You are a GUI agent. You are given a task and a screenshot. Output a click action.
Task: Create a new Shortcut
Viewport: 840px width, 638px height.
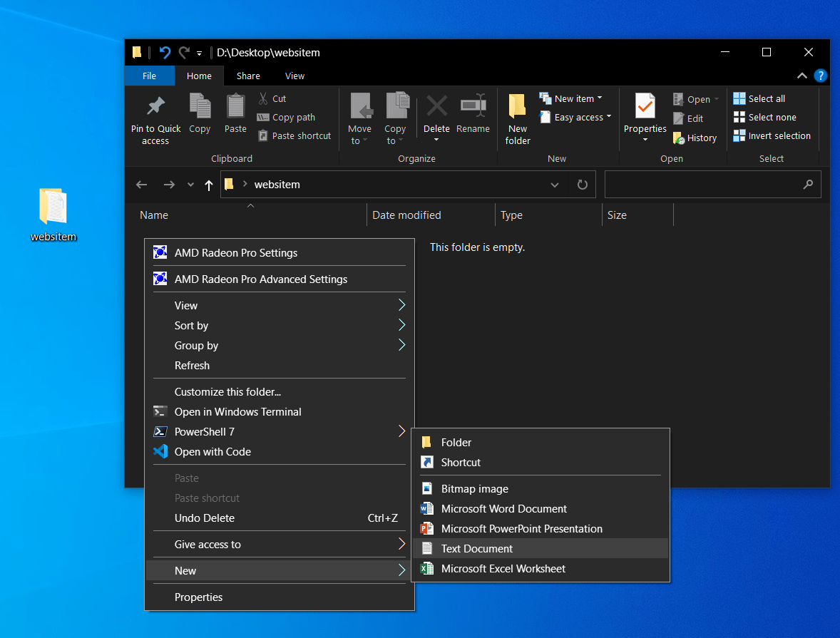[x=541, y=463]
